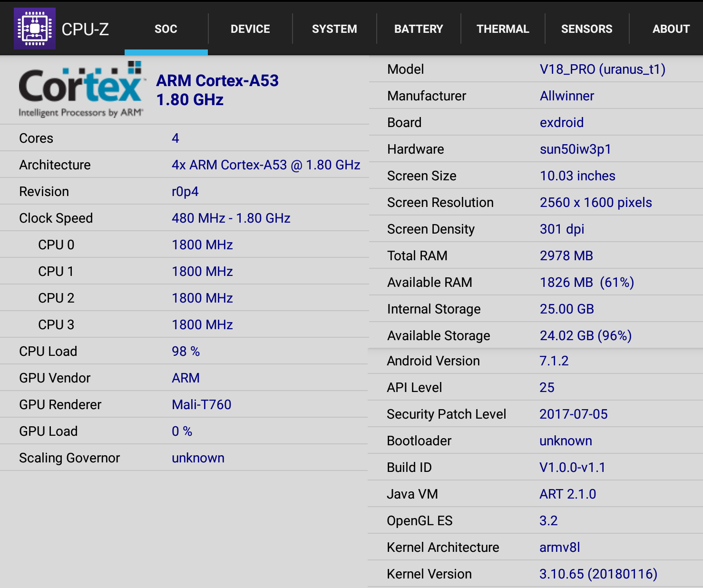Click the CPU-Z title text
The width and height of the screenshot is (703, 588).
coord(85,29)
